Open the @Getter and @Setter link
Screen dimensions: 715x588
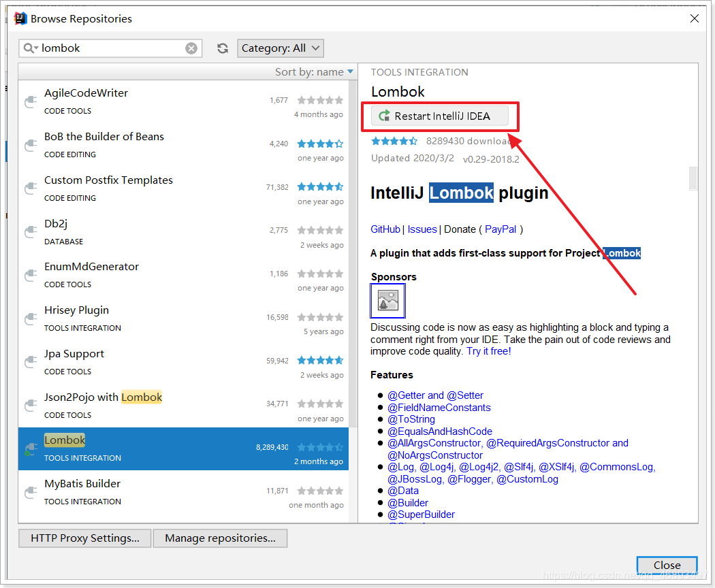(x=436, y=395)
